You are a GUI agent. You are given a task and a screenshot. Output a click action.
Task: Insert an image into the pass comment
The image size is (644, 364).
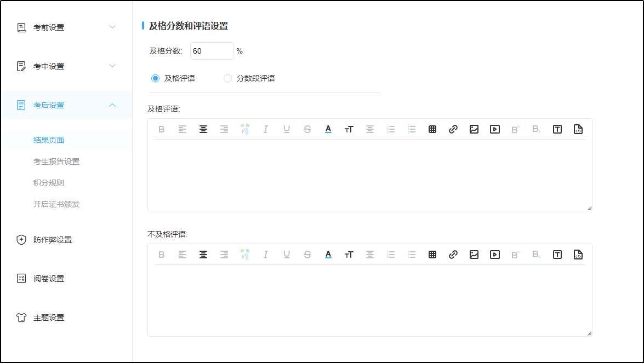click(x=474, y=129)
